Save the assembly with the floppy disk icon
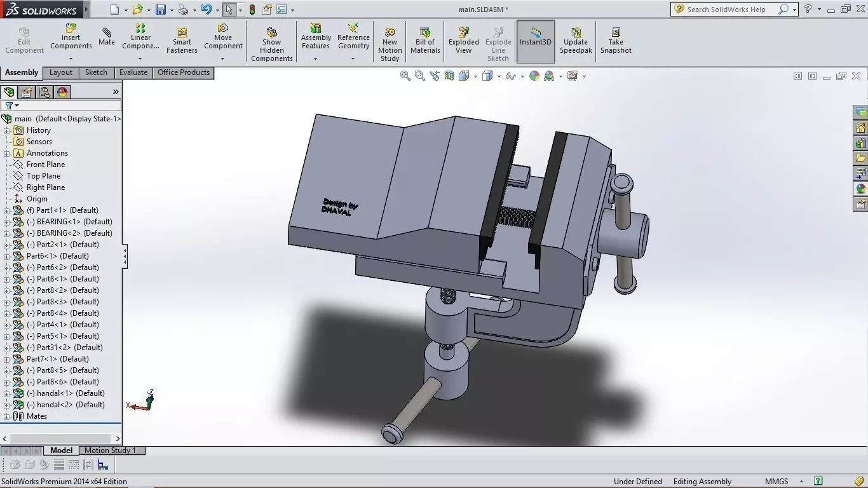 pos(160,10)
